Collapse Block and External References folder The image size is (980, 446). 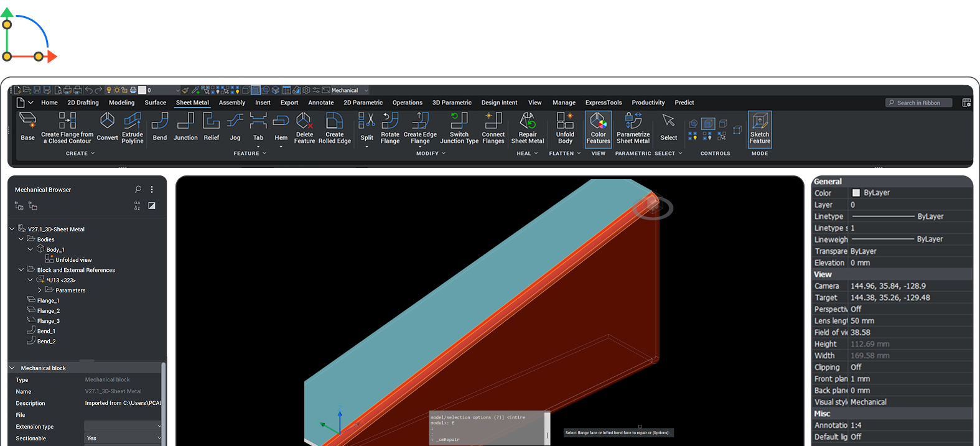[21, 270]
